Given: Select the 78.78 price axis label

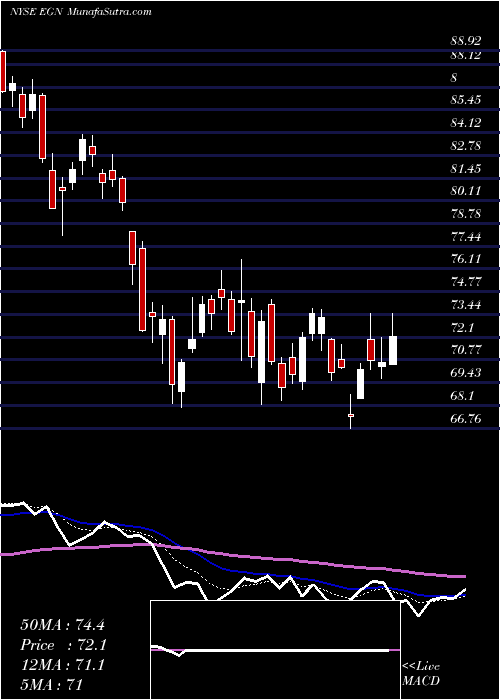Looking at the screenshot, I should [466, 214].
